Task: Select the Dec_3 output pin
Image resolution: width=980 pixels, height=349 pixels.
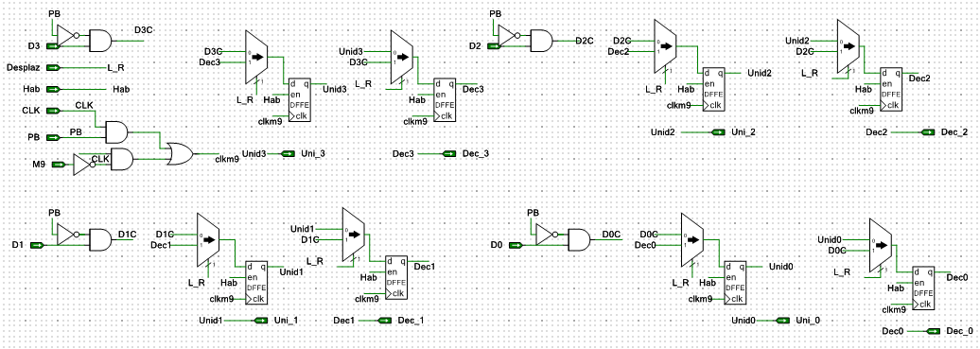Action: tap(449, 153)
